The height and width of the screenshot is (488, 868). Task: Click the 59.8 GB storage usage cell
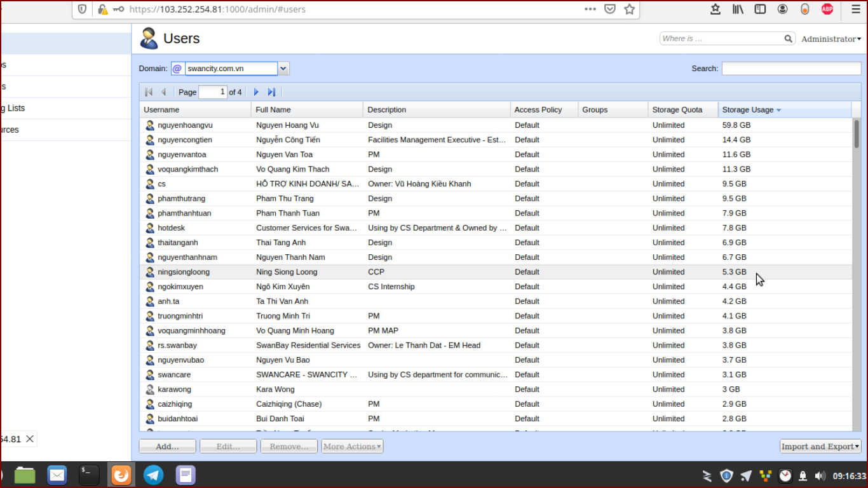point(736,125)
